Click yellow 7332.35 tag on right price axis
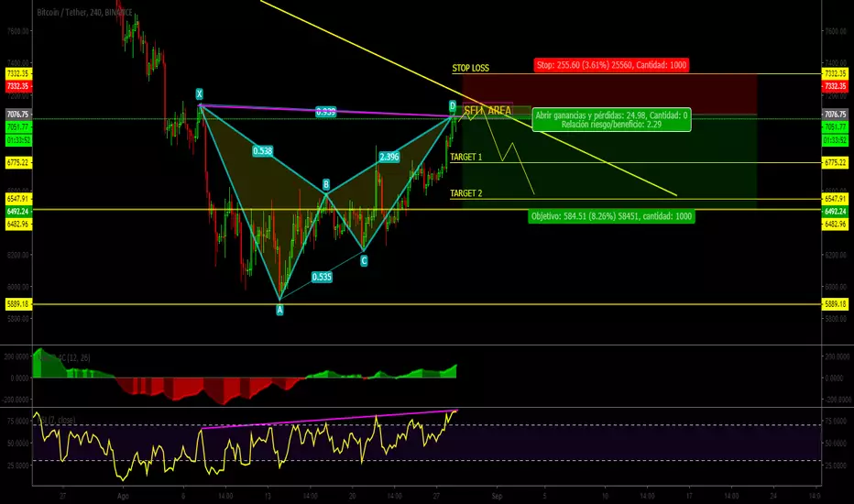Viewport: 854px width, 504px height. [835, 73]
